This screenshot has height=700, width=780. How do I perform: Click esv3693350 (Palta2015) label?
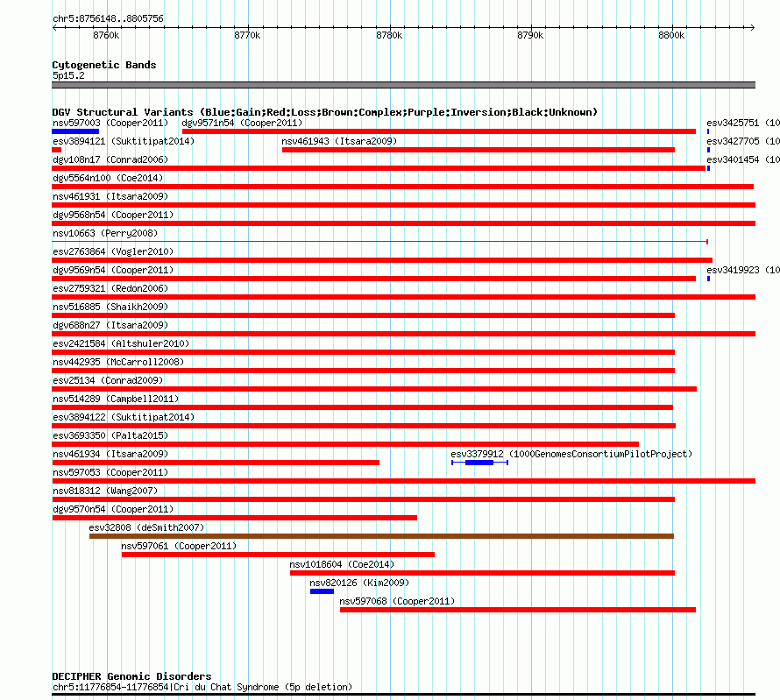(110, 435)
